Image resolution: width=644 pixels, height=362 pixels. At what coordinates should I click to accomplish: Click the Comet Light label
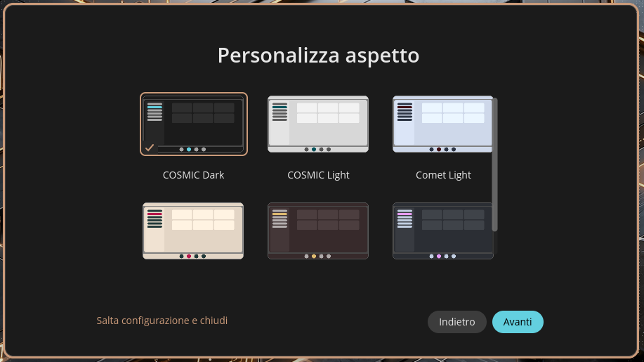point(443,175)
